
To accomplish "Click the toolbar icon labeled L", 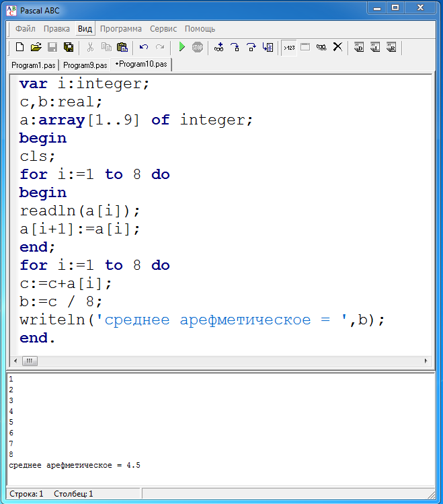I will click(375, 47).
